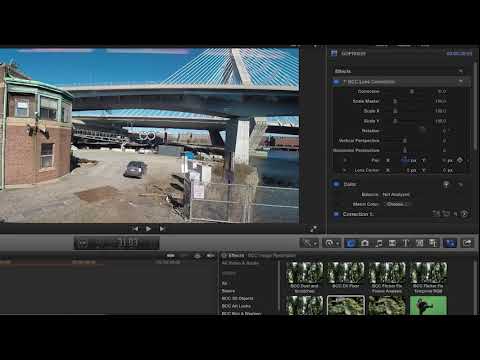Select the BCC Flicker Fix Frame Analysis effect
The width and height of the screenshot is (480, 360).
click(387, 277)
